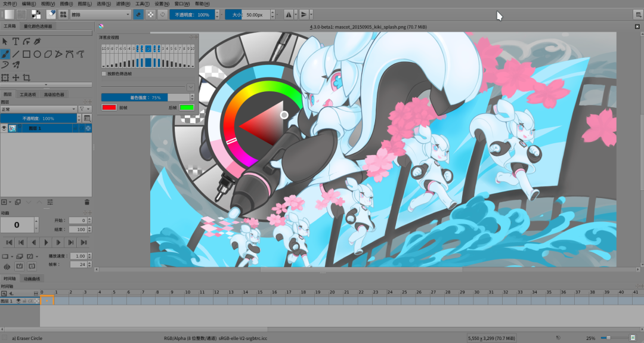Click the play animation button
The height and width of the screenshot is (343, 644).
(46, 242)
